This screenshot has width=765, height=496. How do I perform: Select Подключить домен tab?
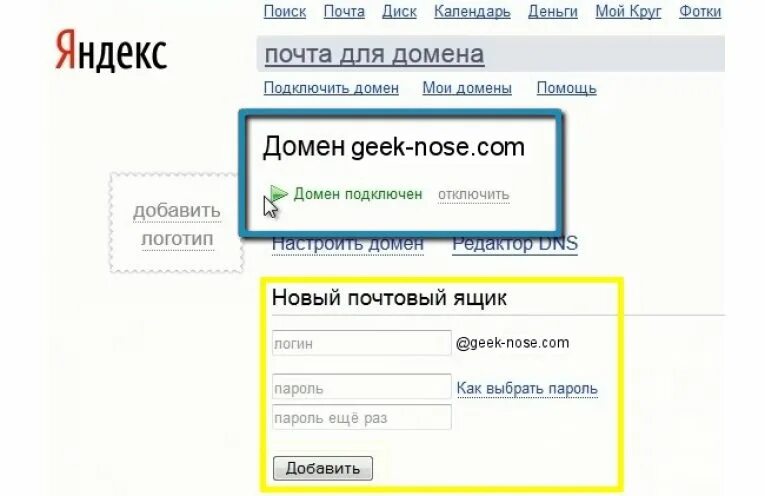331,88
